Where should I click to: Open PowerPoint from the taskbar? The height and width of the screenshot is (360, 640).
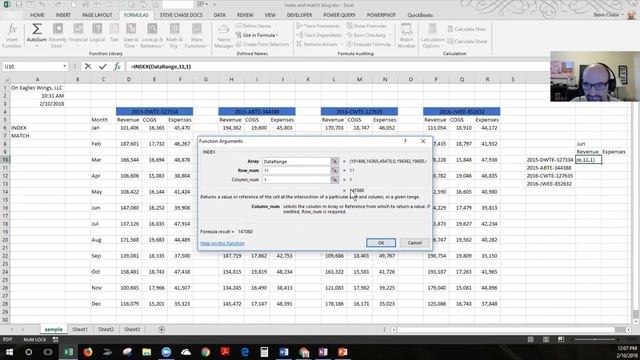coord(342,352)
